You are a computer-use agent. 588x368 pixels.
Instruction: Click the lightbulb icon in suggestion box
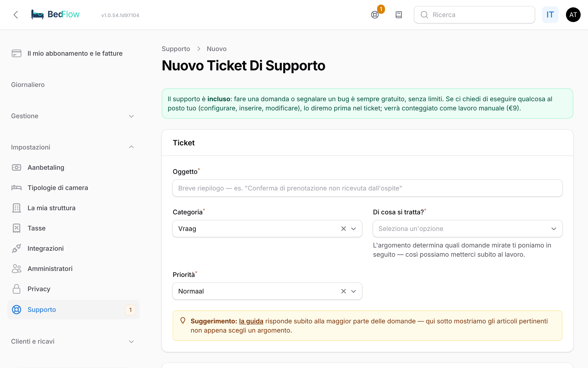coord(183,321)
